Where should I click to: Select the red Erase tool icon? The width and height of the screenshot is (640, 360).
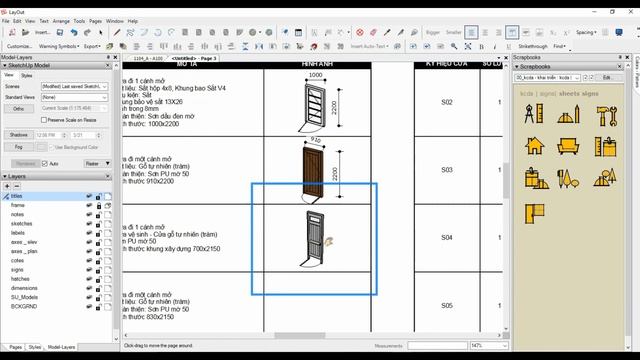click(360, 32)
